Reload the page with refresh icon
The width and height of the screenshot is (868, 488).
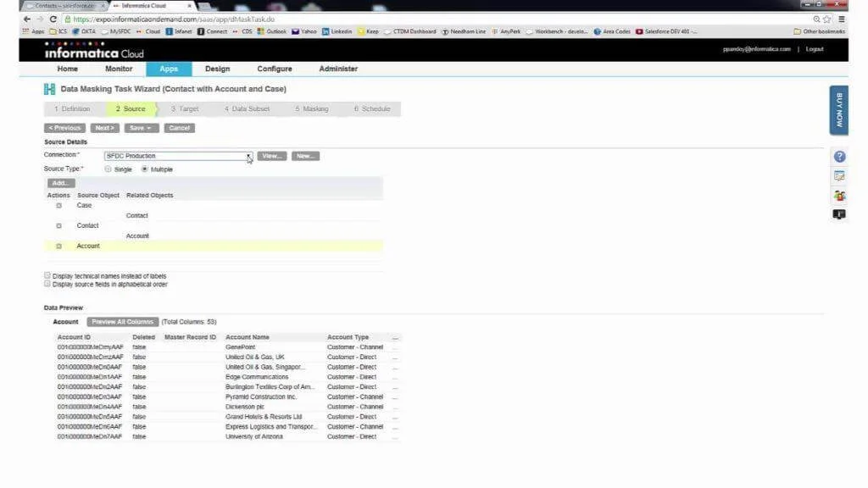[53, 19]
